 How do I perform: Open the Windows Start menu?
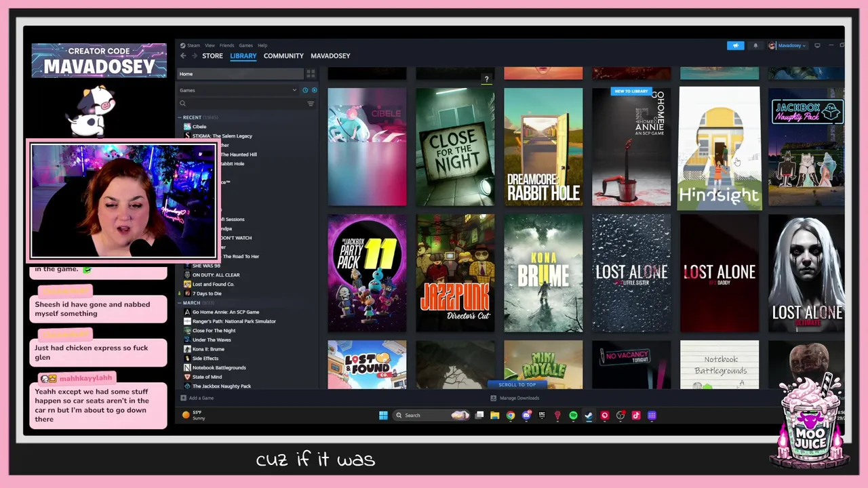383,415
